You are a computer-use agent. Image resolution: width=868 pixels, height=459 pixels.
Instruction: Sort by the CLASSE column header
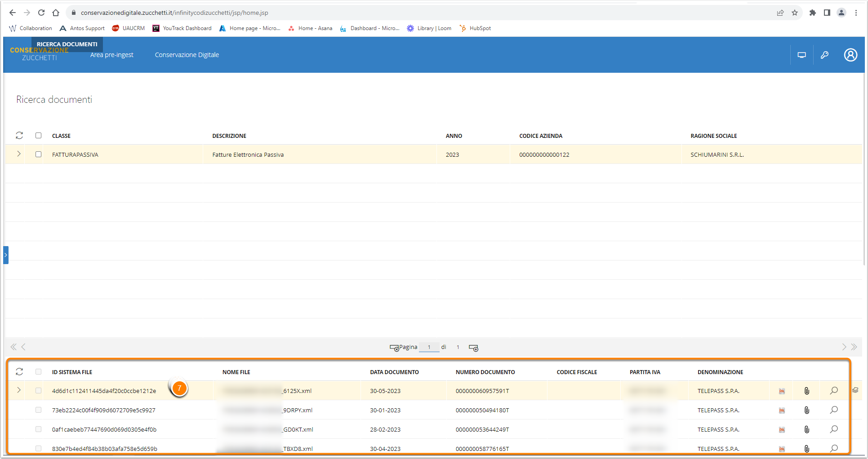61,136
